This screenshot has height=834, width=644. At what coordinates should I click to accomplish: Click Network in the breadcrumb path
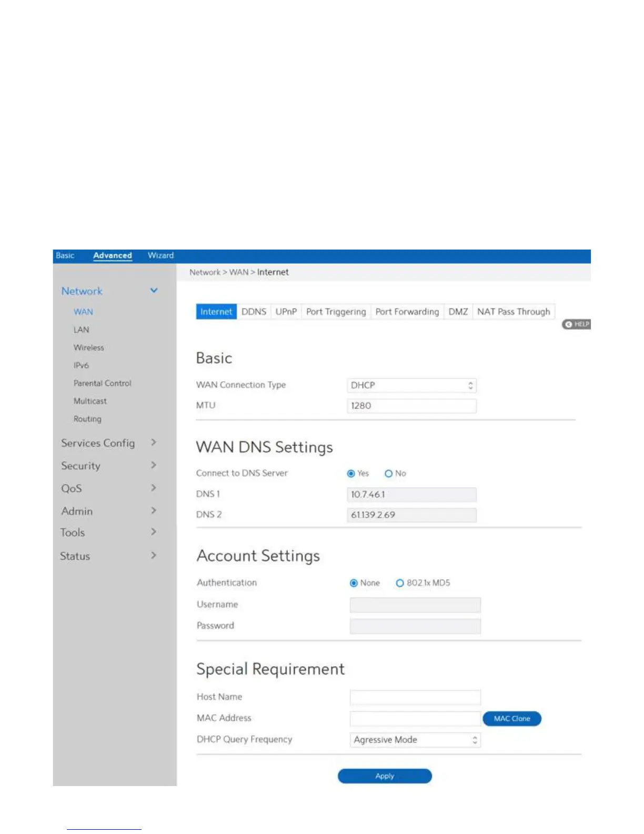click(x=205, y=272)
